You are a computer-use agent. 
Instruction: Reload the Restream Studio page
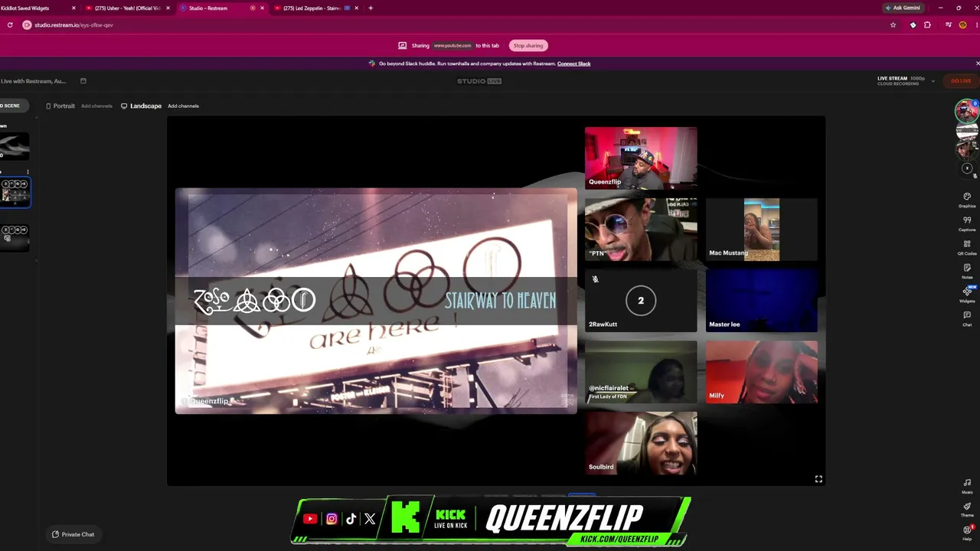click(10, 25)
